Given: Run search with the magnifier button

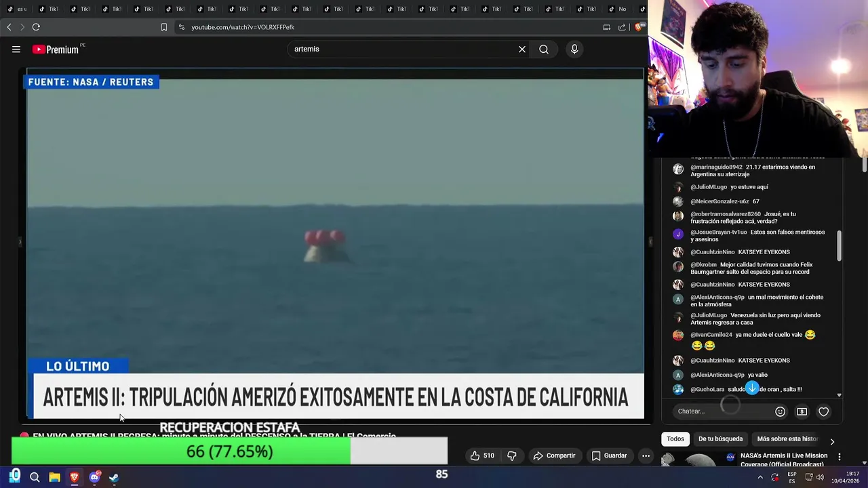Looking at the screenshot, I should point(544,49).
